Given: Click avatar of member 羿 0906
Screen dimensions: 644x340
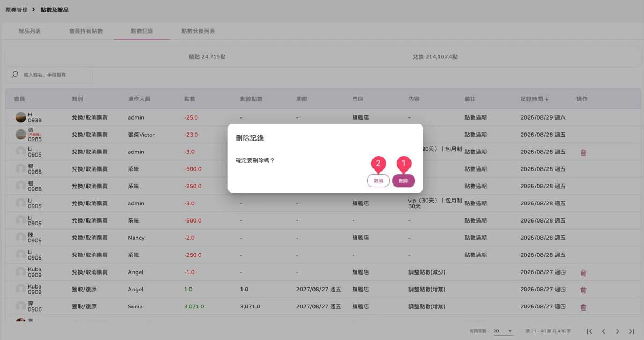Looking at the screenshot, I should [x=20, y=306].
